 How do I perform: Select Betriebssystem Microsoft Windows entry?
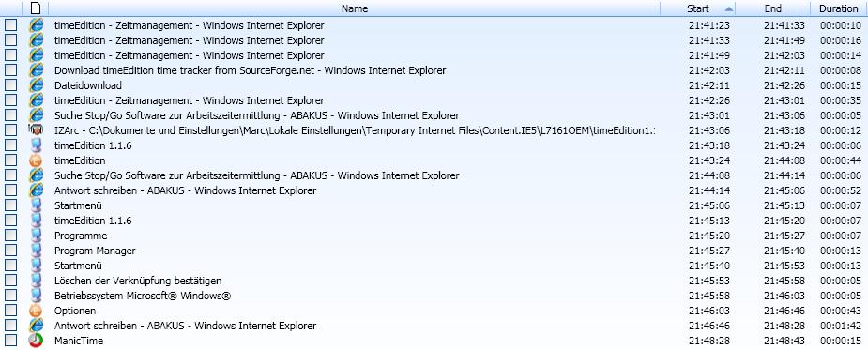tap(143, 296)
